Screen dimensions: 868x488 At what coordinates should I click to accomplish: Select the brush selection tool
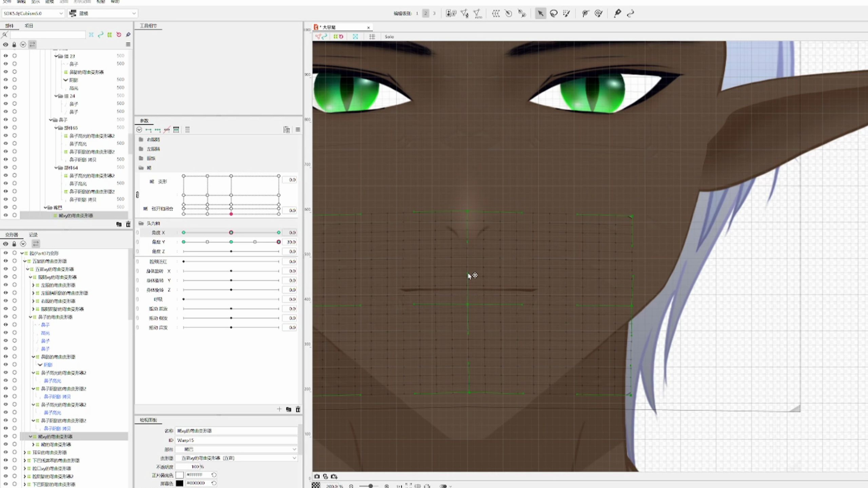(x=567, y=14)
